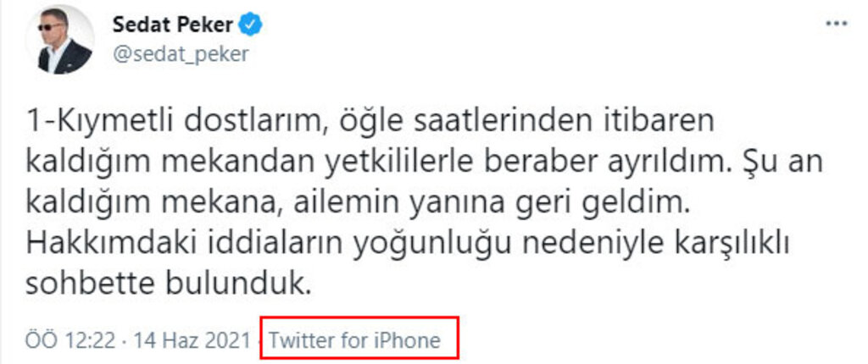The image size is (868, 364).
Task: Click the phrase "sohbette bulunduk" in the tweet
Action: pyautogui.click(x=166, y=284)
